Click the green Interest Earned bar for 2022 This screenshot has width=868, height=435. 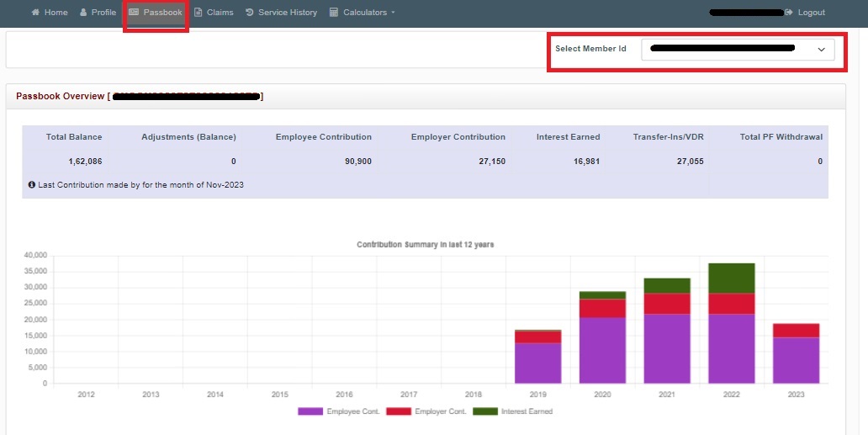[x=731, y=278]
